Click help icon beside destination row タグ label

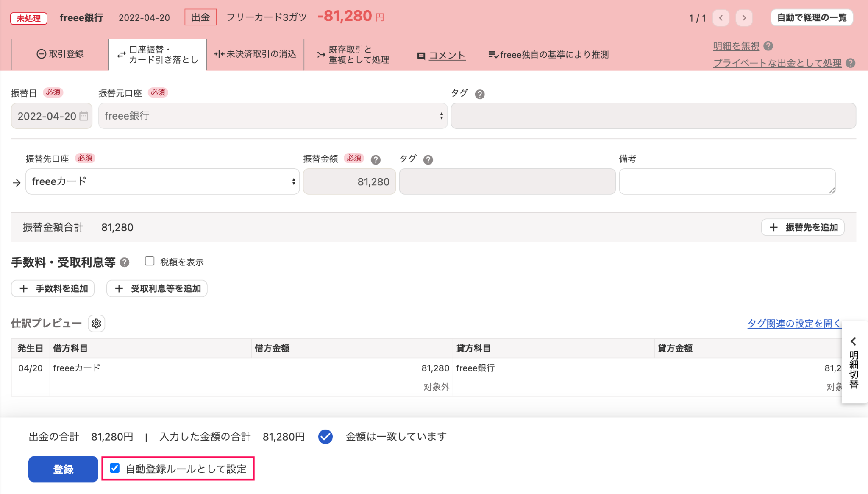(428, 160)
